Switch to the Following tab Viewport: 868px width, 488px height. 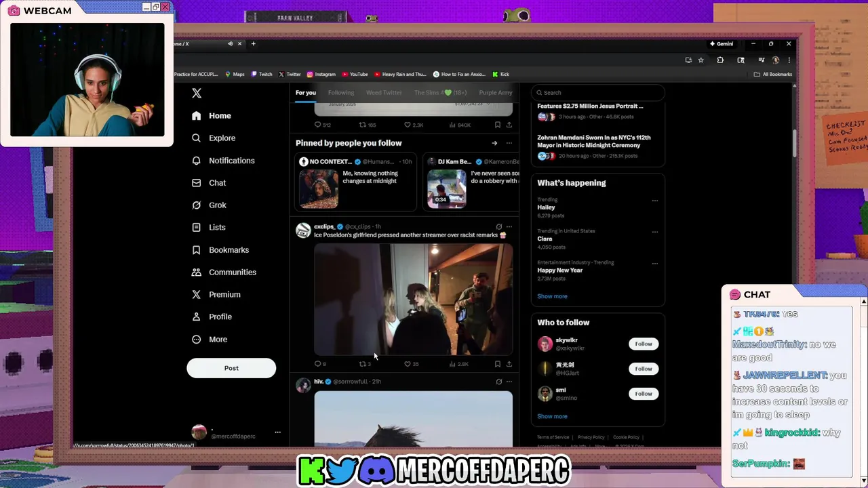click(x=341, y=93)
